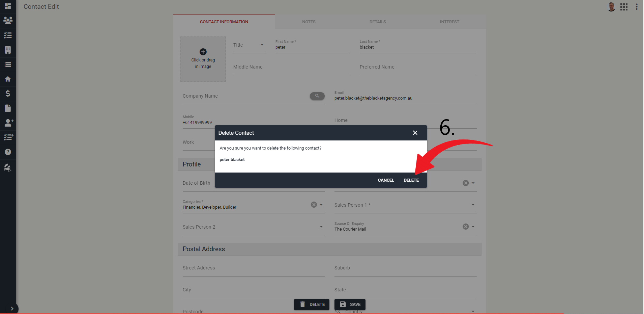Switch to the INTEREST tab
Screen dimensions: 644x314
(x=449, y=22)
